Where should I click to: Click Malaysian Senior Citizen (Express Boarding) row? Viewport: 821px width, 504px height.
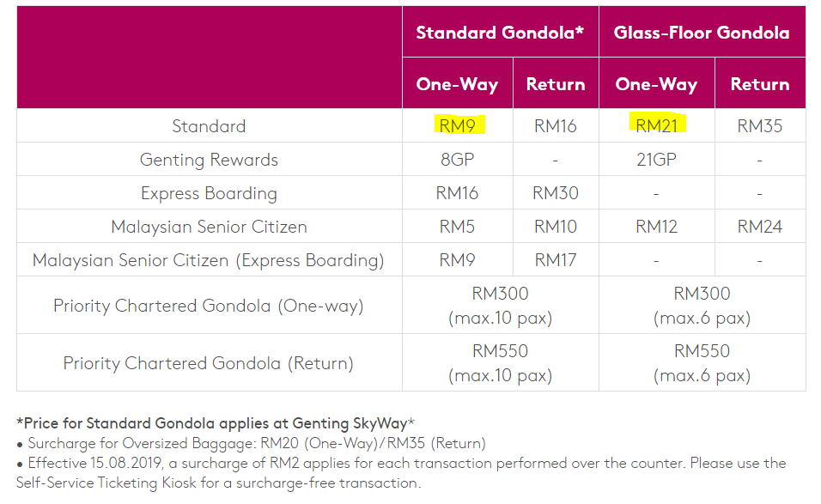(209, 260)
